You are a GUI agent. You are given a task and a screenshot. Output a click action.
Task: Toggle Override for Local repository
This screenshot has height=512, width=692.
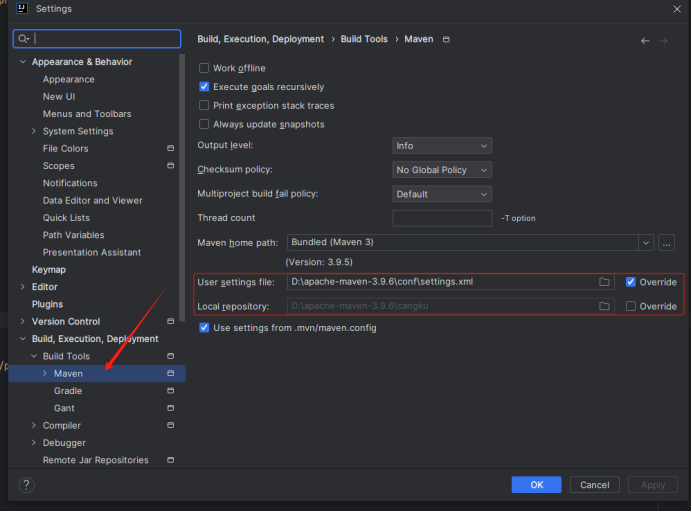coord(630,306)
